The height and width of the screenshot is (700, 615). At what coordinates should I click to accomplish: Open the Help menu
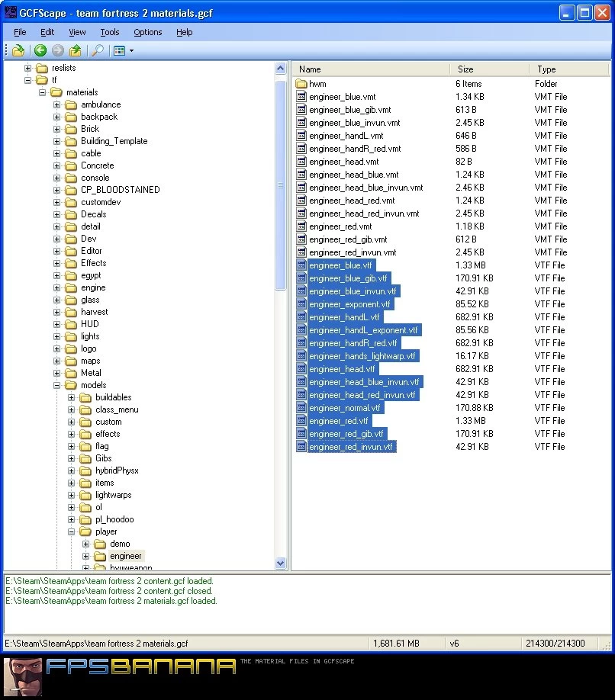tap(184, 32)
